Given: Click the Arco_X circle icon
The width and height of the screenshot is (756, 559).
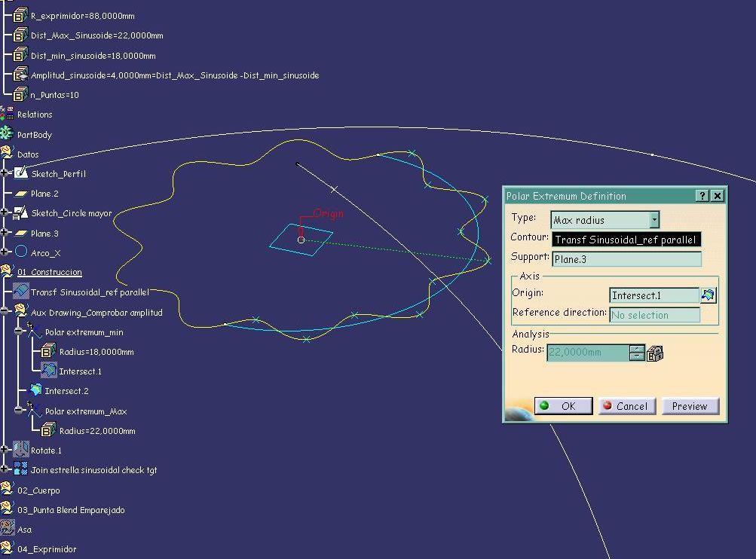Looking at the screenshot, I should 21,252.
